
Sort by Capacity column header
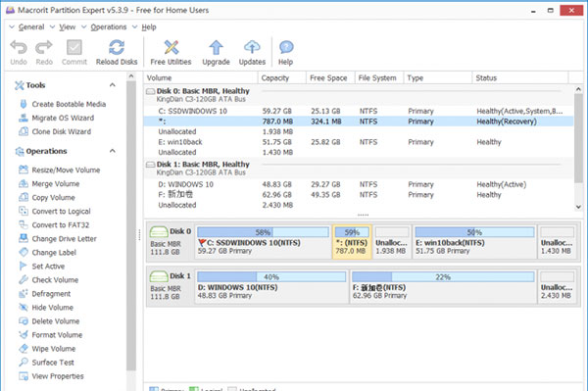click(282, 78)
